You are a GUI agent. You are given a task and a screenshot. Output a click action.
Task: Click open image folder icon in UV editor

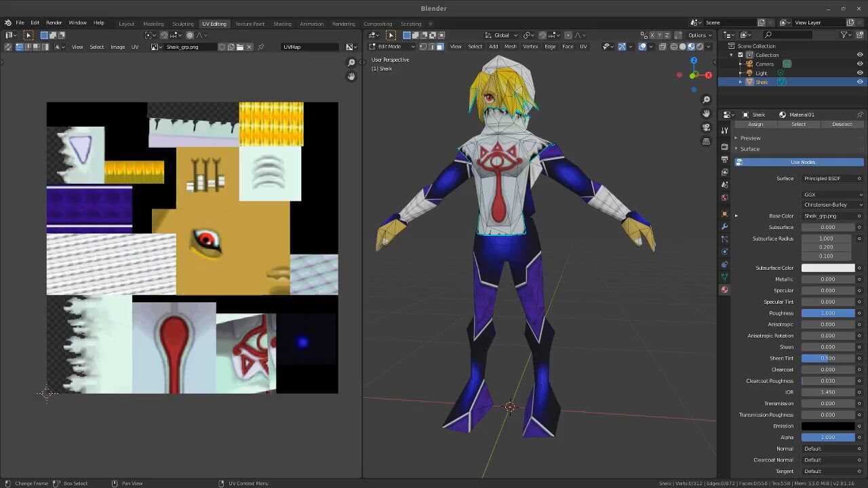point(240,47)
